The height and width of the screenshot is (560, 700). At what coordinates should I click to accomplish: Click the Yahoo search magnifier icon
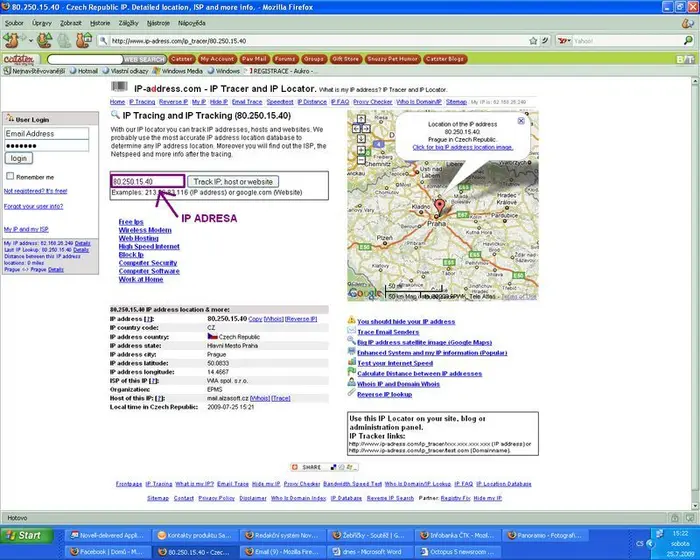tap(688, 41)
